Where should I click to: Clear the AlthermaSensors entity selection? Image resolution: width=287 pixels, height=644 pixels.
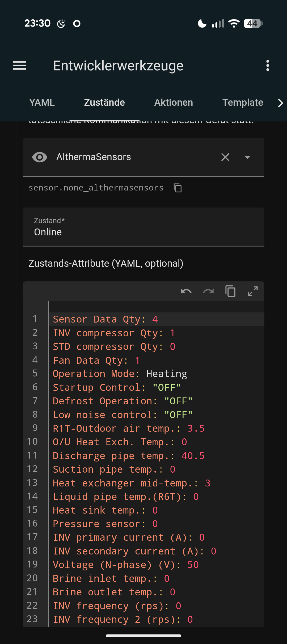(225, 157)
